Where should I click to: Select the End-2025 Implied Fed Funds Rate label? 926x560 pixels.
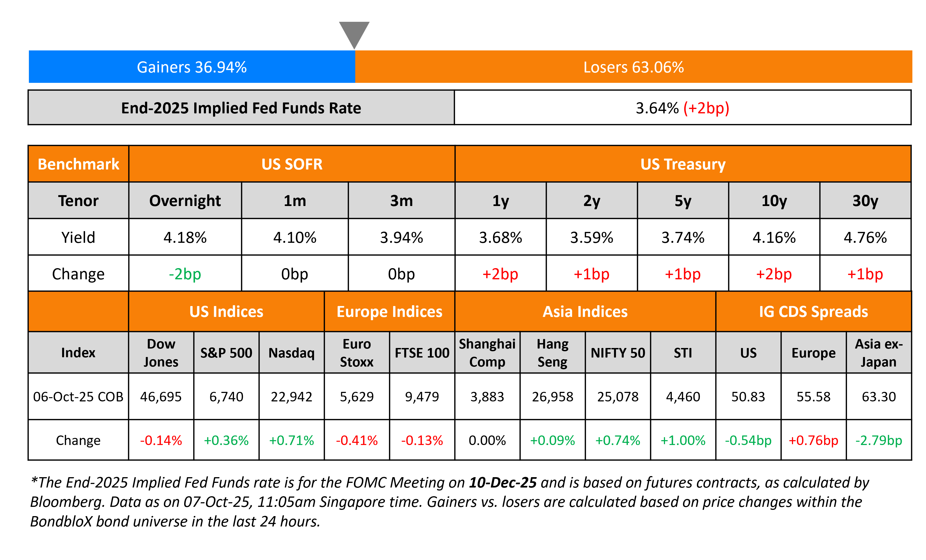pos(241,108)
